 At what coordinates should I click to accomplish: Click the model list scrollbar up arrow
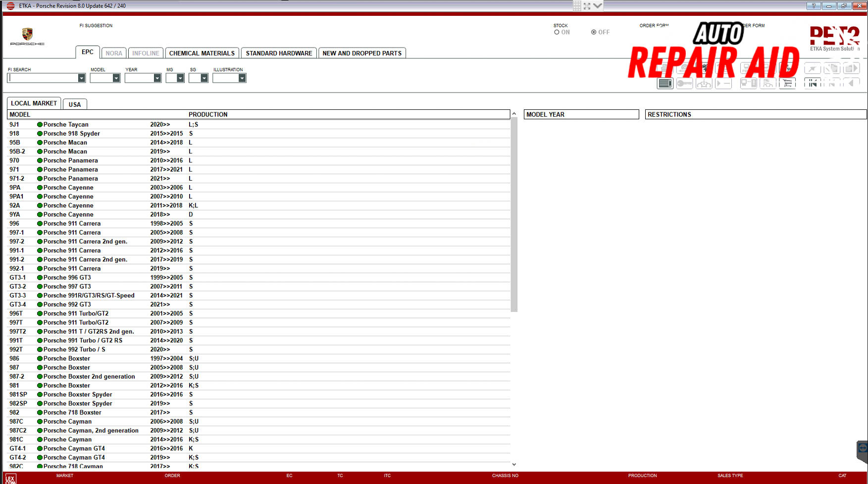[x=514, y=114]
